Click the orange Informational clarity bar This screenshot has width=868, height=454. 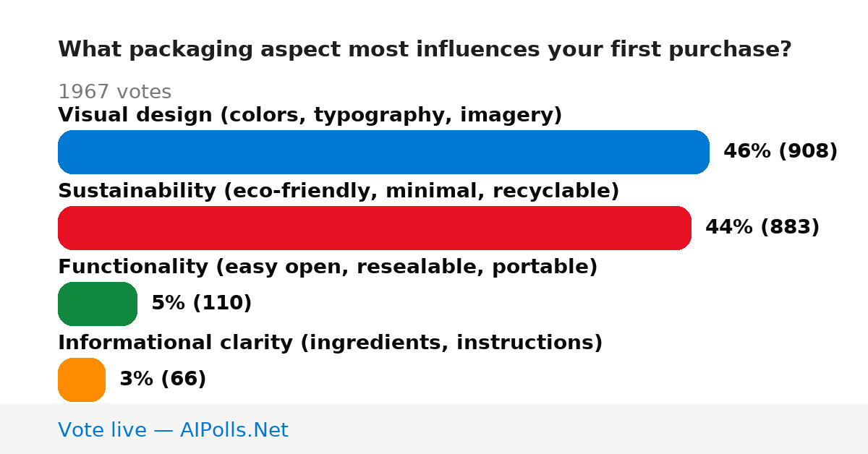82,380
